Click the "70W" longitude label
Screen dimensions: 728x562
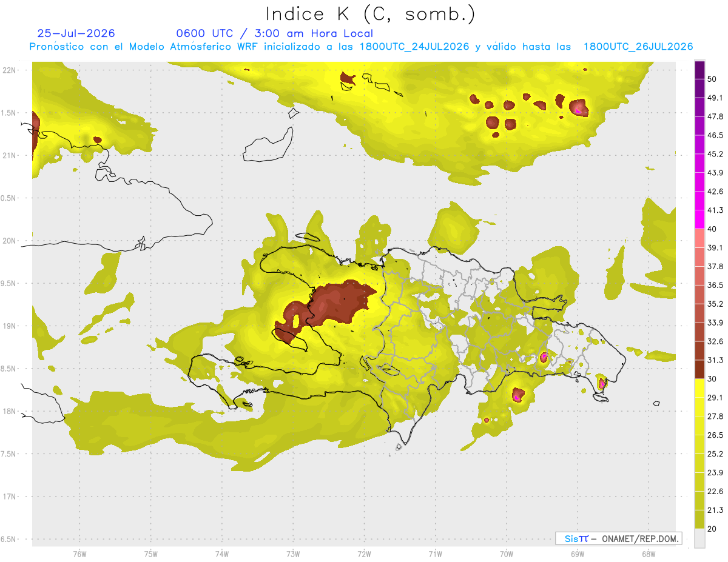506,554
